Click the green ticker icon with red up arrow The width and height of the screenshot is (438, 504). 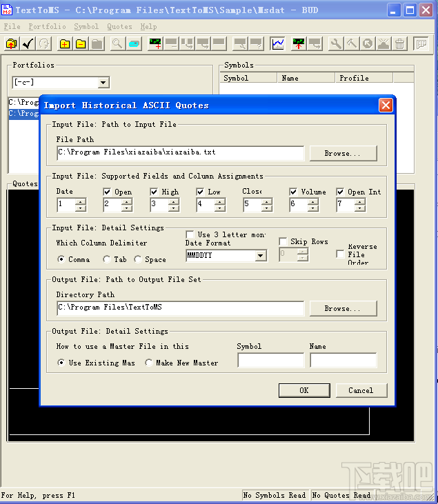point(299,43)
